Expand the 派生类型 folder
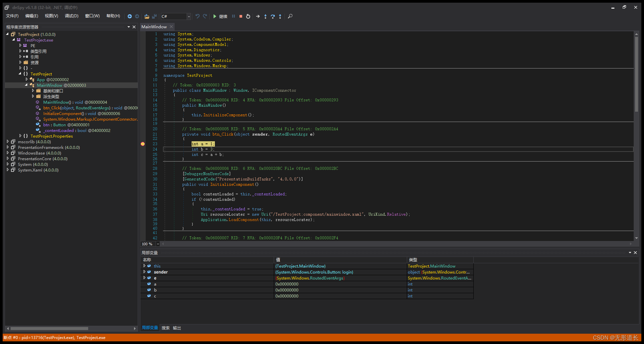Image resolution: width=644 pixels, height=344 pixels. pyautogui.click(x=33, y=96)
